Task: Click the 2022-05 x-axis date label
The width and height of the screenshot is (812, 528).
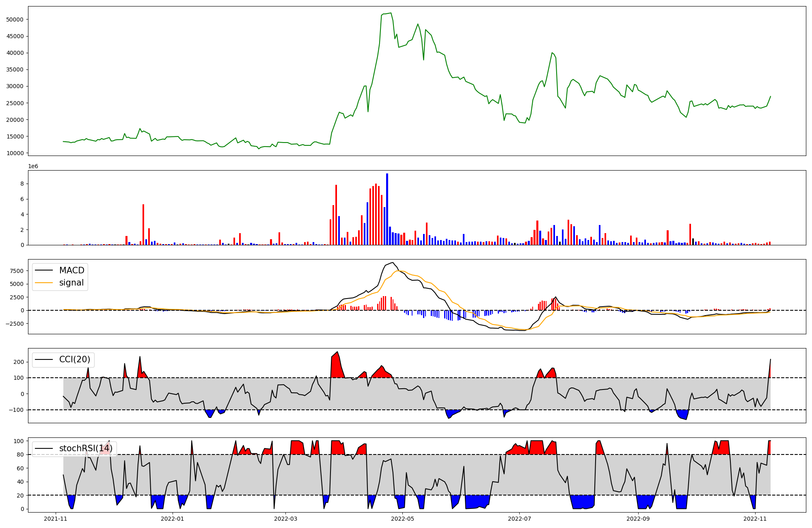Action: coord(402,519)
